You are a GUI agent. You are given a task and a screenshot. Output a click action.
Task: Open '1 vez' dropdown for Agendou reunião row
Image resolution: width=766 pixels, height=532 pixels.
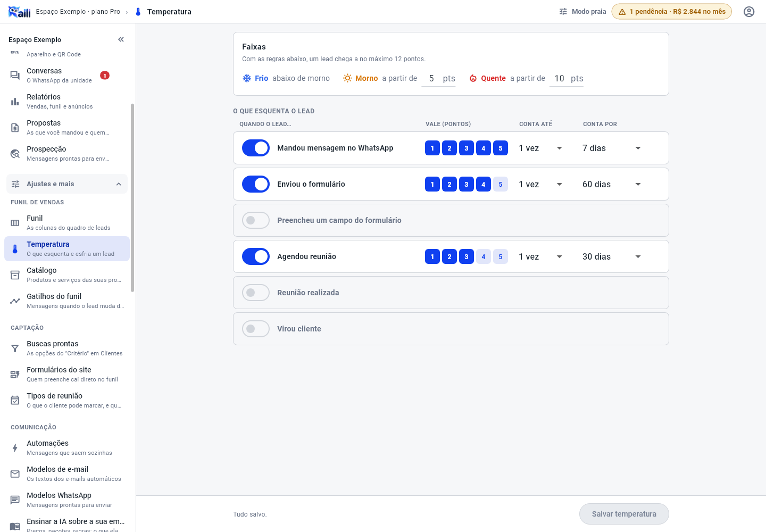[x=541, y=256]
